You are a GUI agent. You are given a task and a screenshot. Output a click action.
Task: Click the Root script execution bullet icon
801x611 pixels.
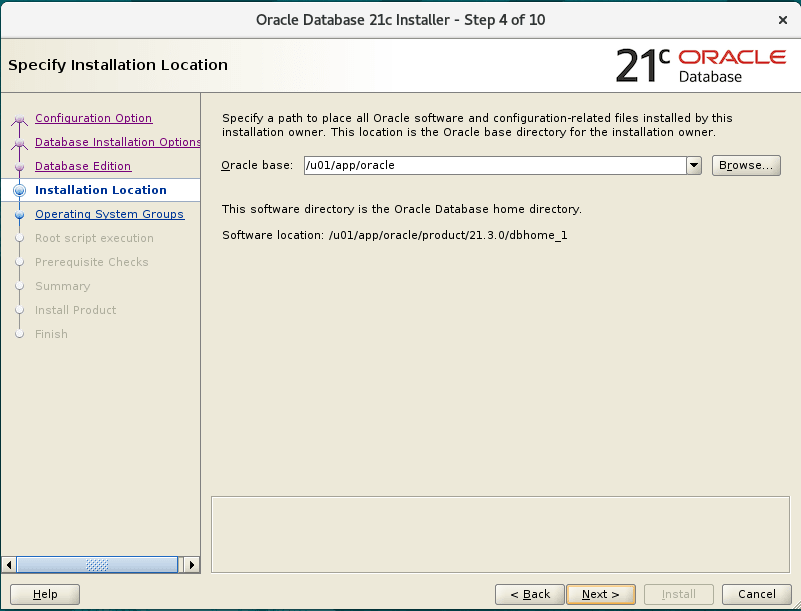point(19,238)
